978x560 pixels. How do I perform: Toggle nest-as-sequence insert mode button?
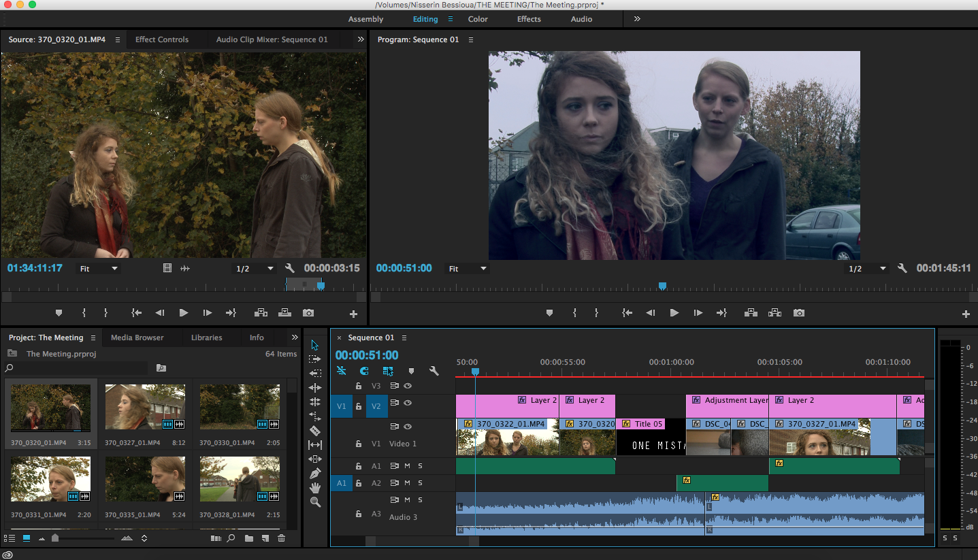(x=341, y=371)
